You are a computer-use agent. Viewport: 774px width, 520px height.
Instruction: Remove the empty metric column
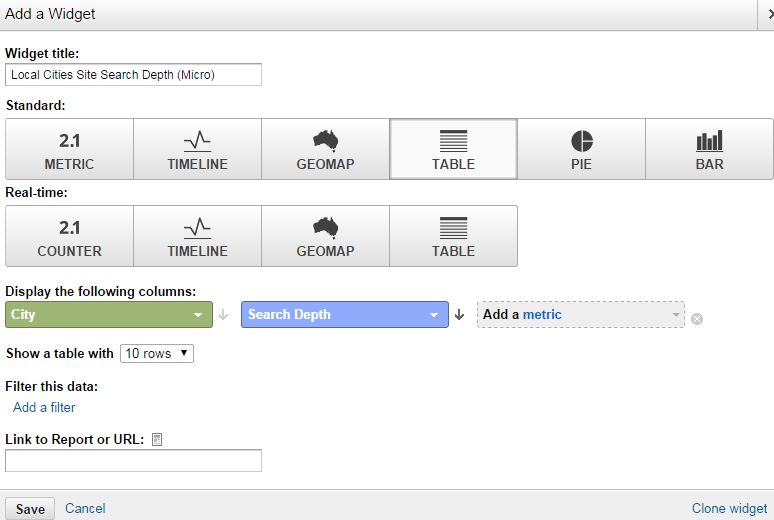pyautogui.click(x=697, y=319)
